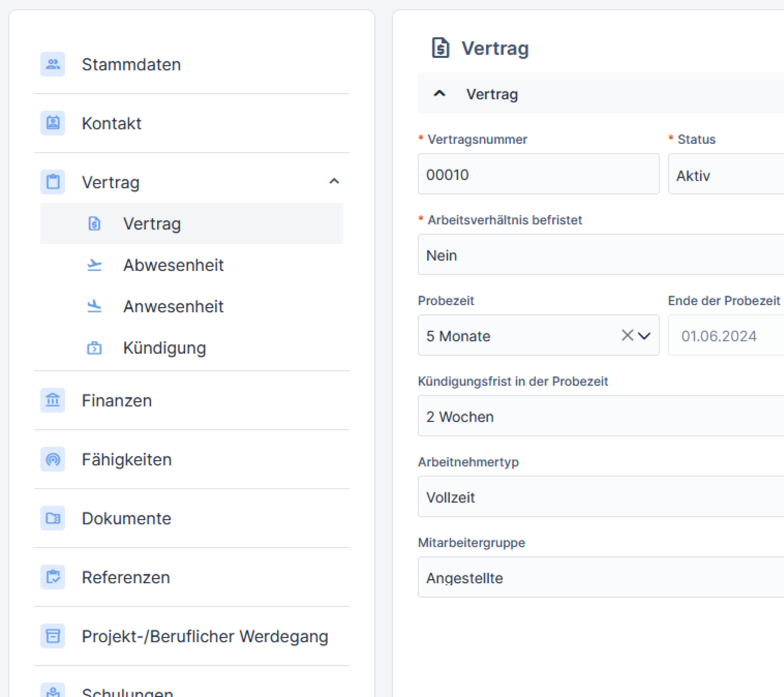
Task: Open the Projekt-/Beruflicher Werdegang section
Action: 205,636
